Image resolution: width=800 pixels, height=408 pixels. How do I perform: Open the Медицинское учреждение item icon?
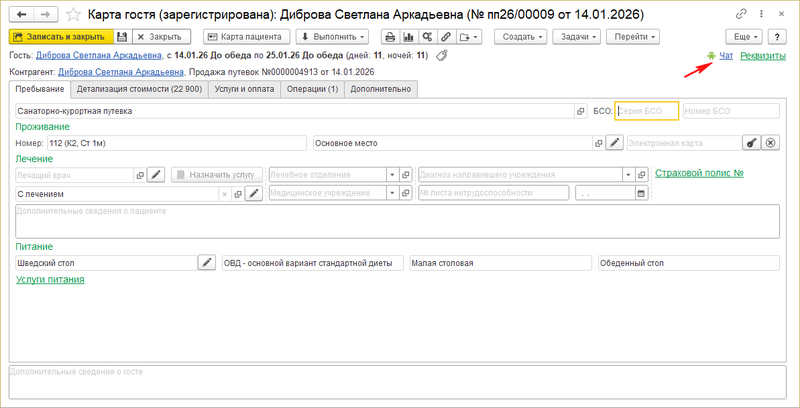click(405, 193)
